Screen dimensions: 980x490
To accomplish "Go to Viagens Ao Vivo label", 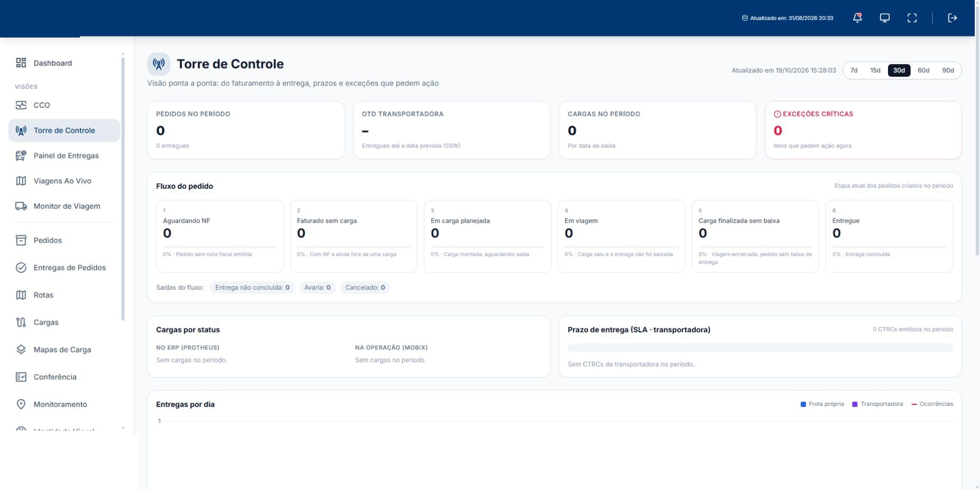I will click(62, 181).
